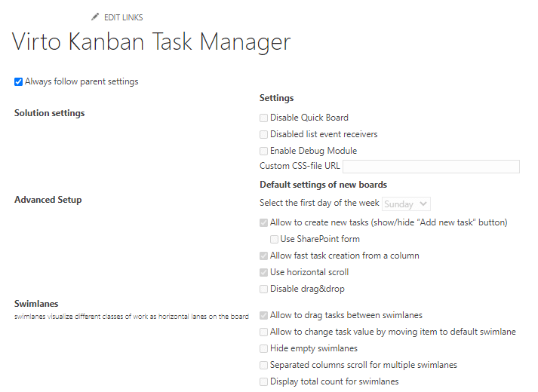This screenshot has height=392, width=538.
Task: Uncheck Use horizontal scroll
Action: 263,272
